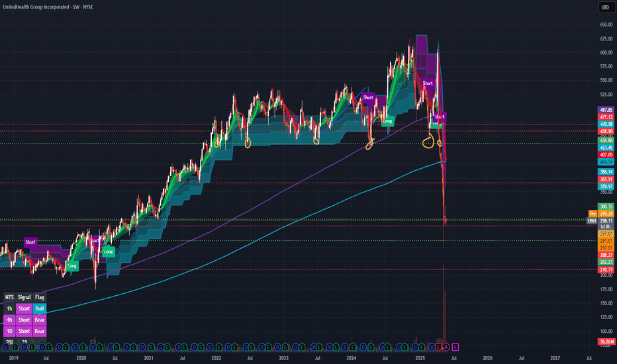This screenshot has height=364, width=617.
Task: Click the Short signal label from early 2019
Action: 30,242
